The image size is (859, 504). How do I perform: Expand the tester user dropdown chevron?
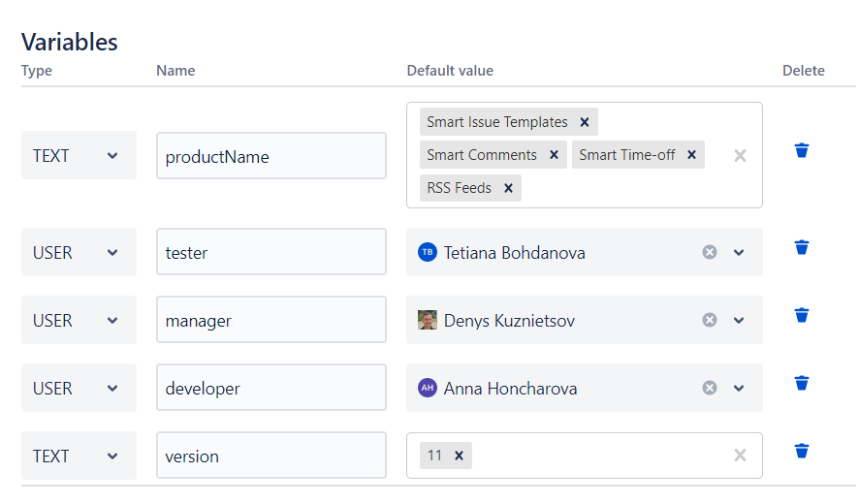(739, 252)
